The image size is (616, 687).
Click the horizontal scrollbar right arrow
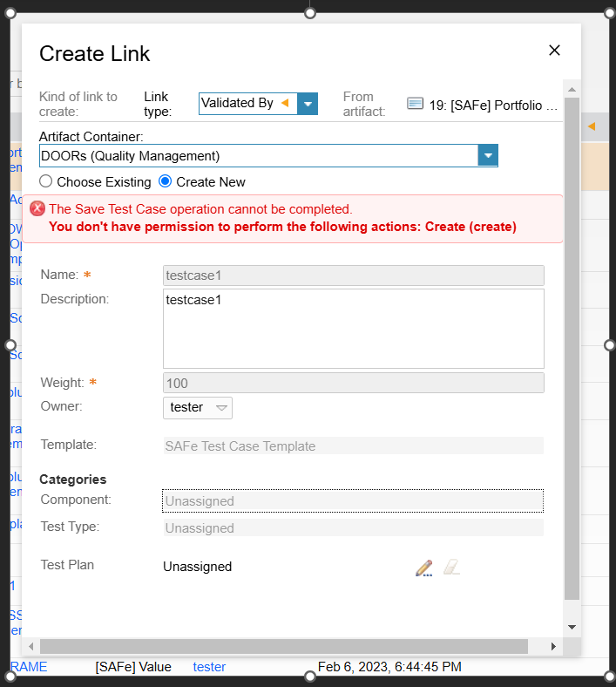click(x=552, y=647)
